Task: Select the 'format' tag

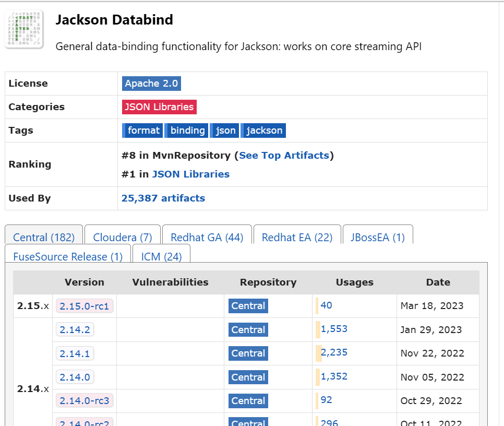Action: point(142,131)
